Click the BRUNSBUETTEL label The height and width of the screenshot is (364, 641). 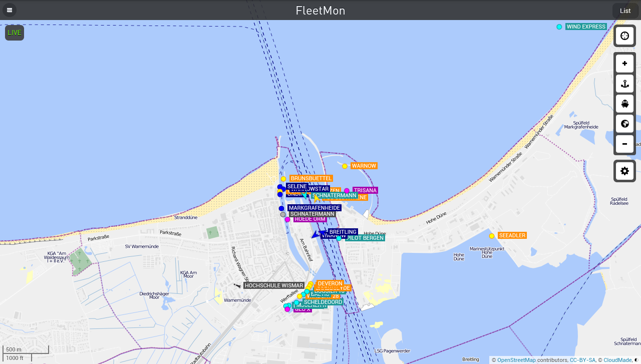coord(311,178)
